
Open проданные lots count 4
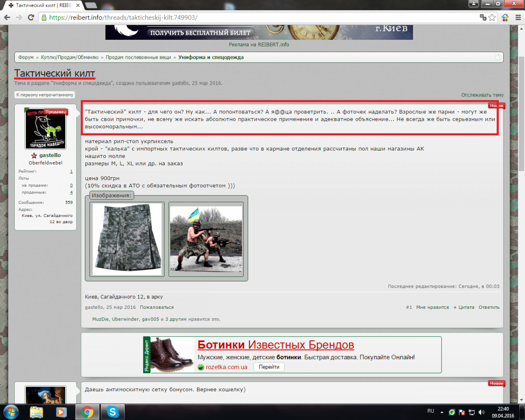tap(71, 192)
